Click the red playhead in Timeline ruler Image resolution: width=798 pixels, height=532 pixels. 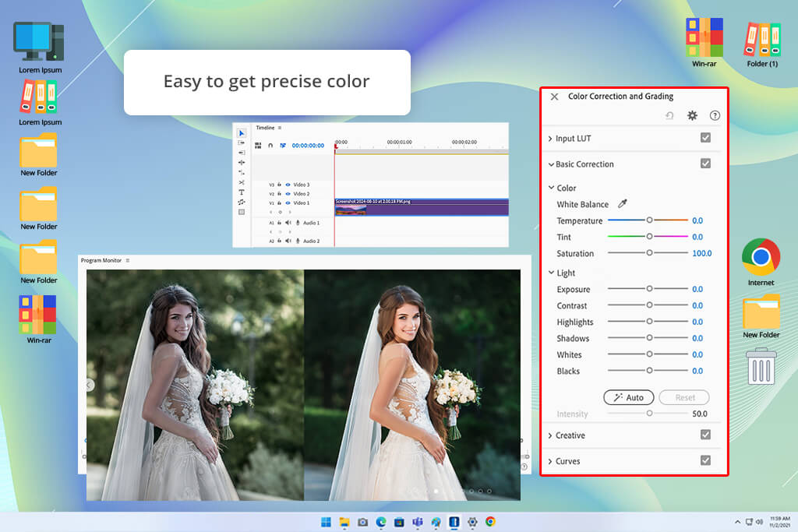[x=336, y=146]
